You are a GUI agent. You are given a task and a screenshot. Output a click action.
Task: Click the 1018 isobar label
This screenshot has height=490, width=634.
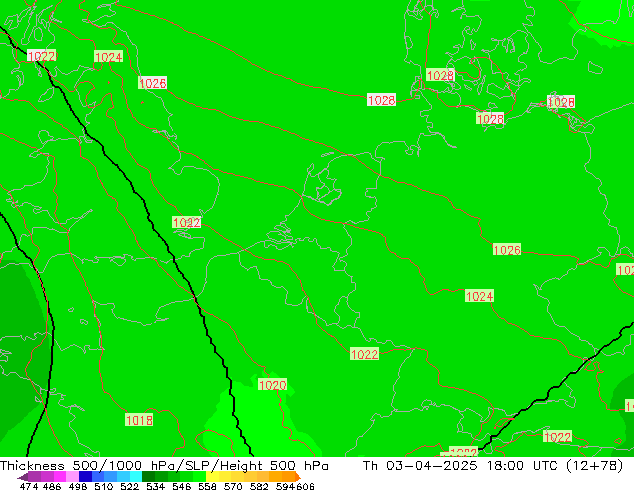pyautogui.click(x=139, y=420)
